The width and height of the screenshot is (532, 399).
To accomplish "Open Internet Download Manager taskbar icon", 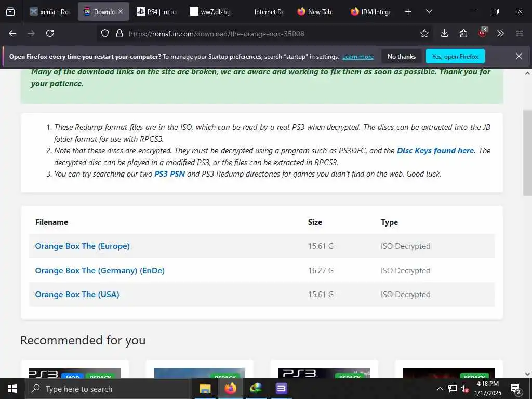I will [x=256, y=389].
